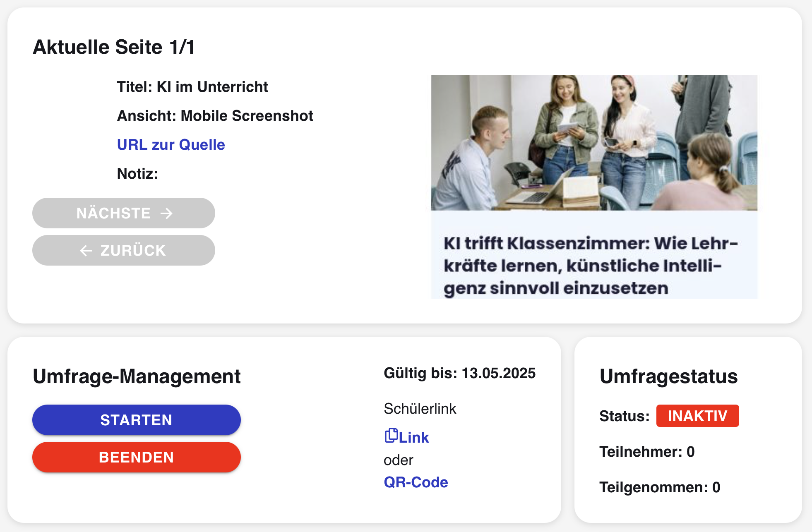Click the 'Schülerlink' label
Image resolution: width=812 pixels, height=532 pixels.
(420, 409)
